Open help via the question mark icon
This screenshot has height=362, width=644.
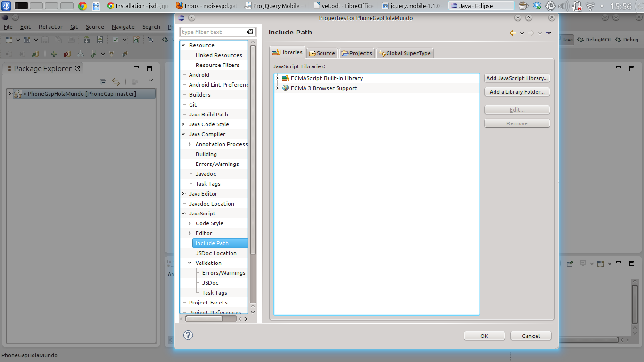tap(188, 335)
